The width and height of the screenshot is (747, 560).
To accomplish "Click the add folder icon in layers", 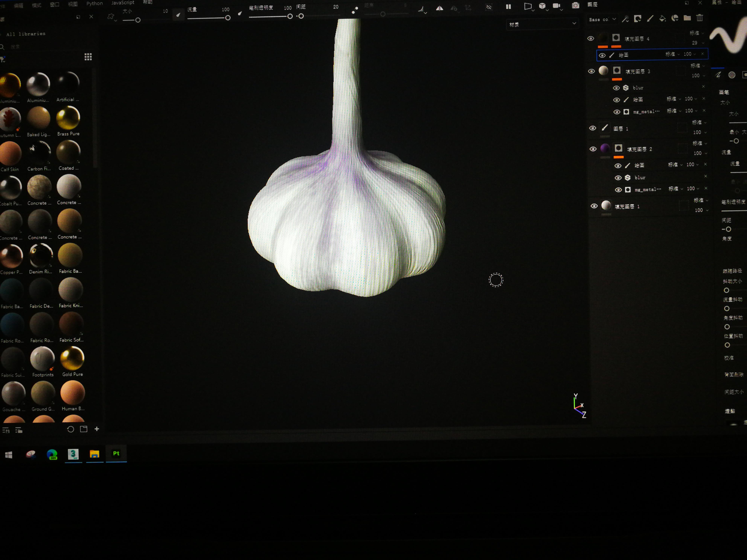I will coord(687,18).
